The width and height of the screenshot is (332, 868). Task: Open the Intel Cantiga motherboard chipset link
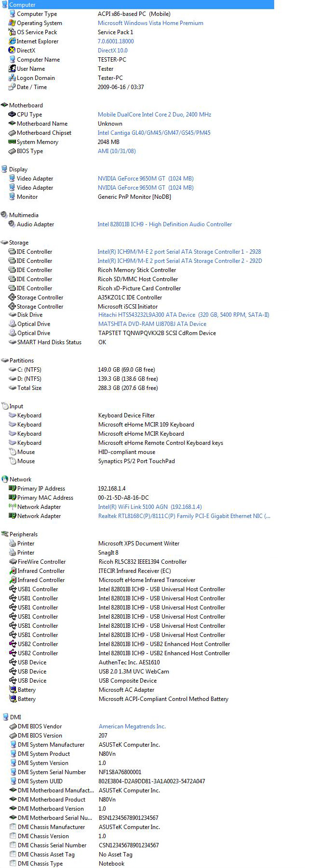coord(154,133)
